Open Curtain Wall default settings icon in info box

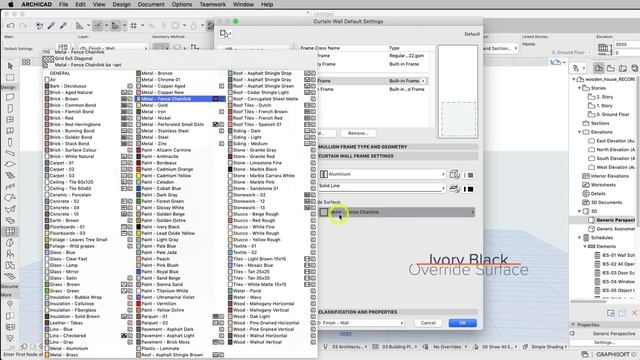pyautogui.click(x=62, y=48)
